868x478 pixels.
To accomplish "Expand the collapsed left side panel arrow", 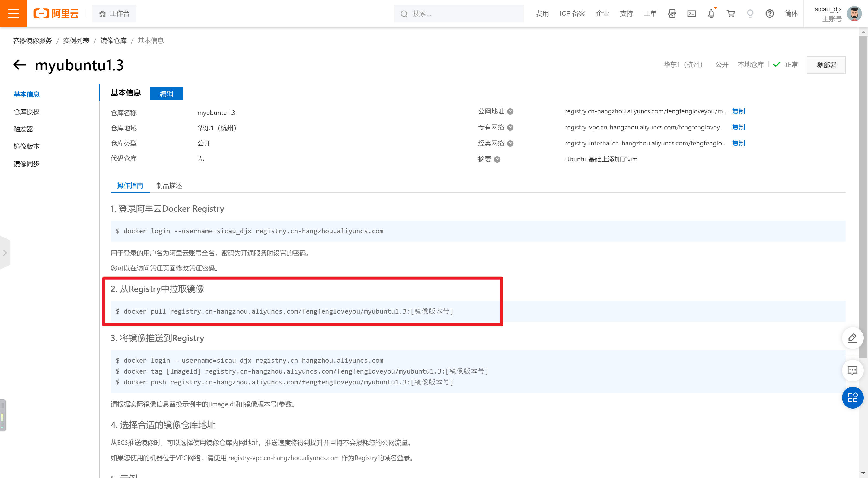I will click(5, 253).
